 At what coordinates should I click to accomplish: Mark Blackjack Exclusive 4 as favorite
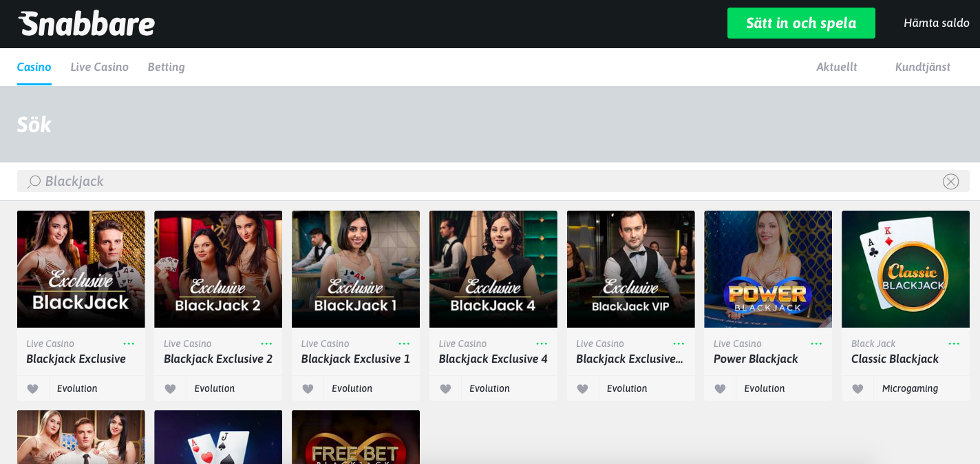pyautogui.click(x=445, y=389)
